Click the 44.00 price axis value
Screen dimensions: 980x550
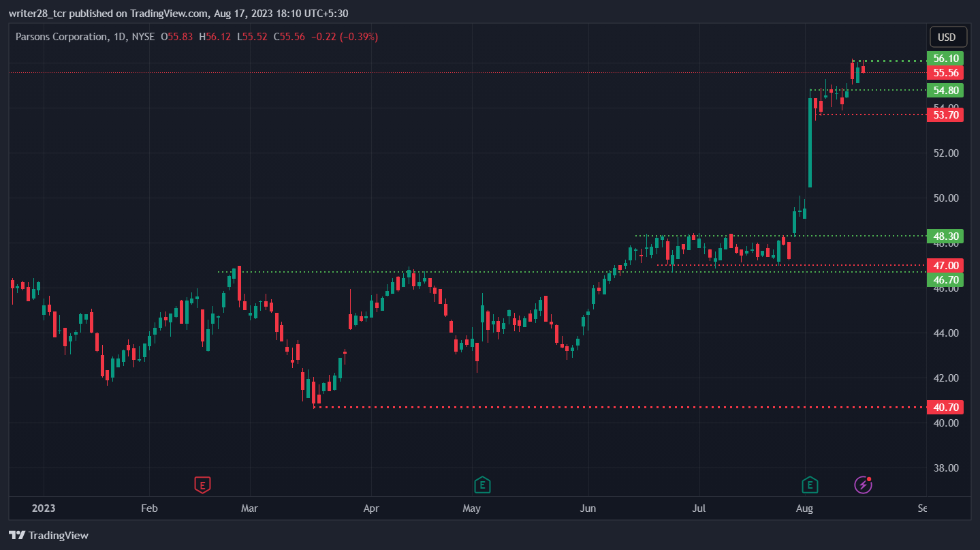tap(946, 333)
